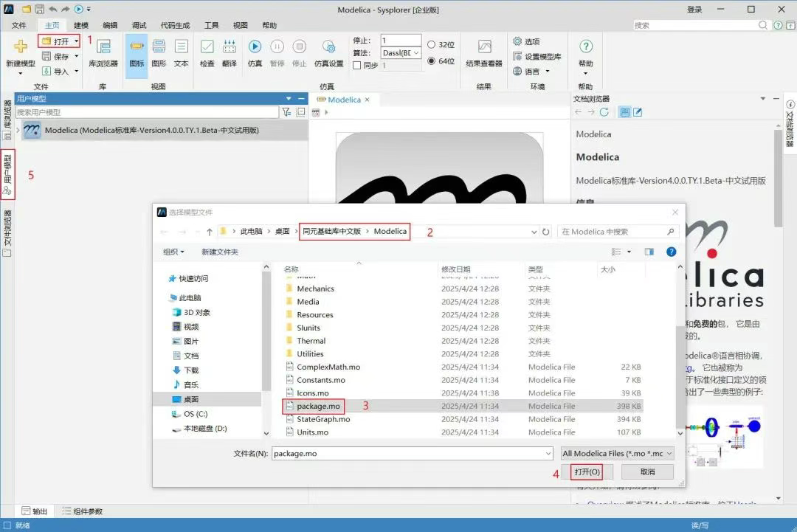Switch to the 代码生成 ribbon tab
797x532 pixels.
[x=176, y=25]
